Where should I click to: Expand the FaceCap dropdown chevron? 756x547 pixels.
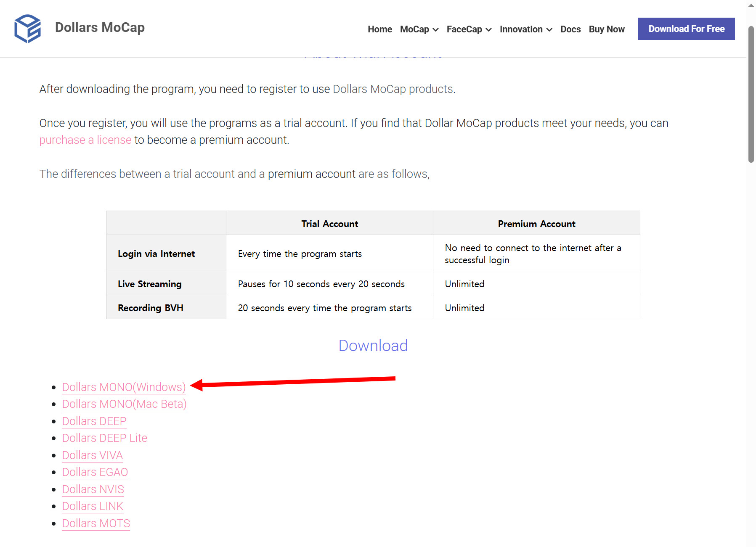[488, 29]
